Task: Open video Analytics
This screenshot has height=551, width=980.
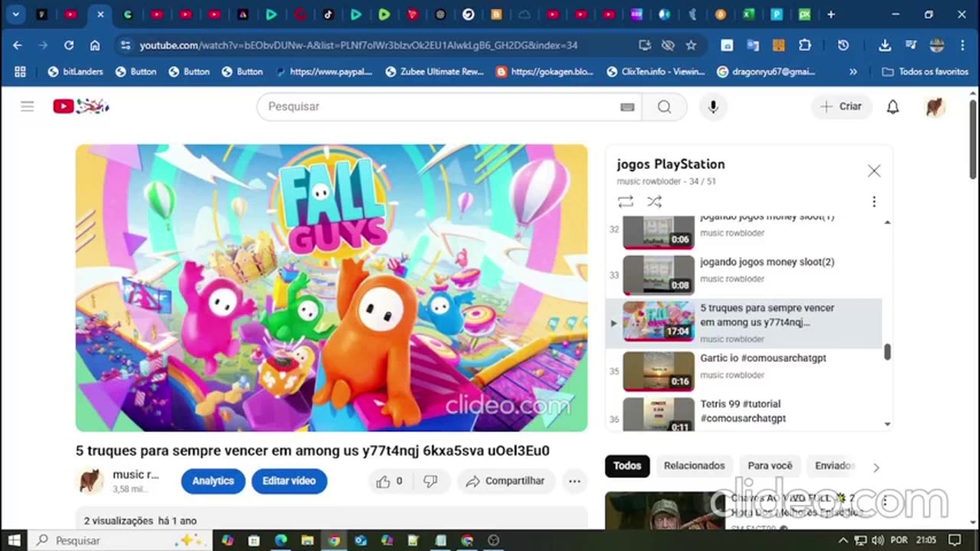Action: click(x=213, y=481)
